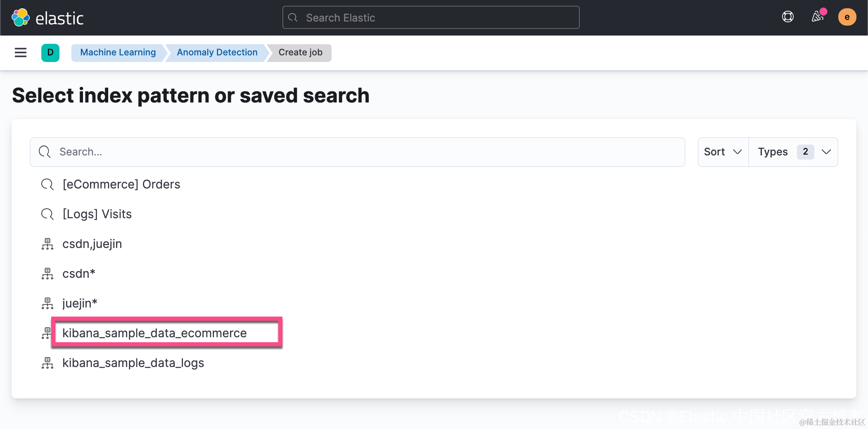Open the hamburger navigation menu

21,52
